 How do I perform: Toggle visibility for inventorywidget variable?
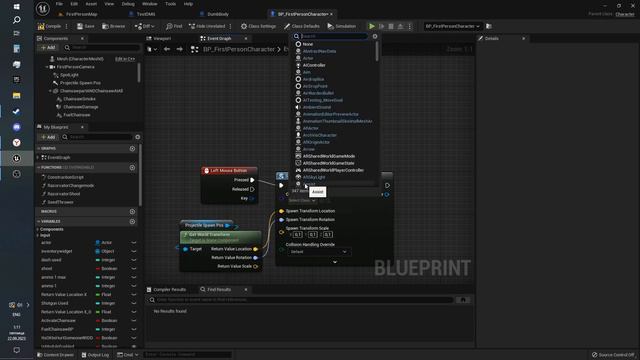133,251
